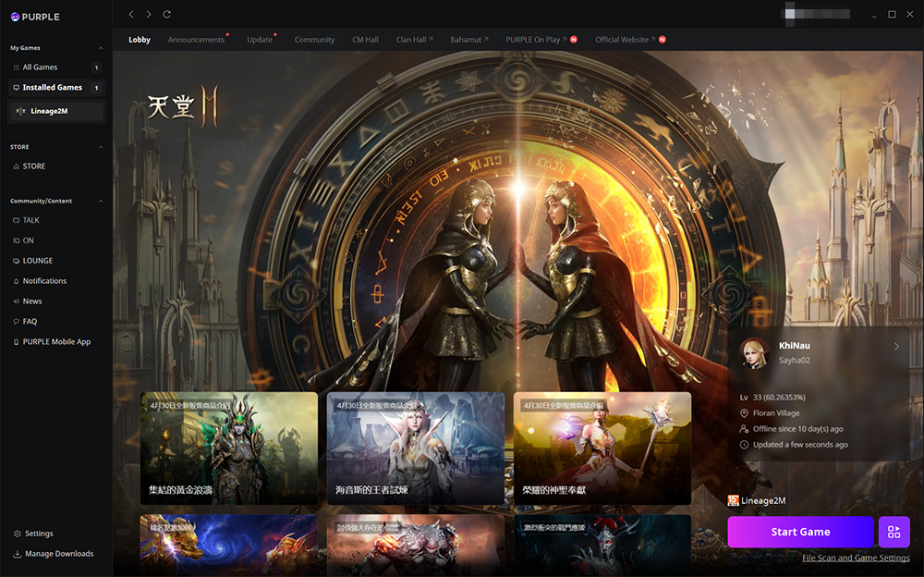Switch to the Announcements tab
The image size is (924, 577).
[196, 40]
